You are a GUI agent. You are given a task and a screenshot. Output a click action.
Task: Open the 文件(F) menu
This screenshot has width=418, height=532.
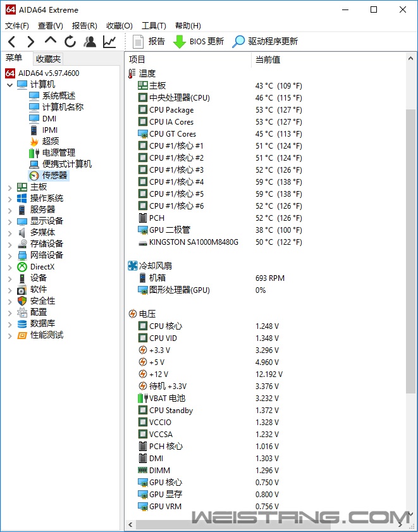click(16, 26)
